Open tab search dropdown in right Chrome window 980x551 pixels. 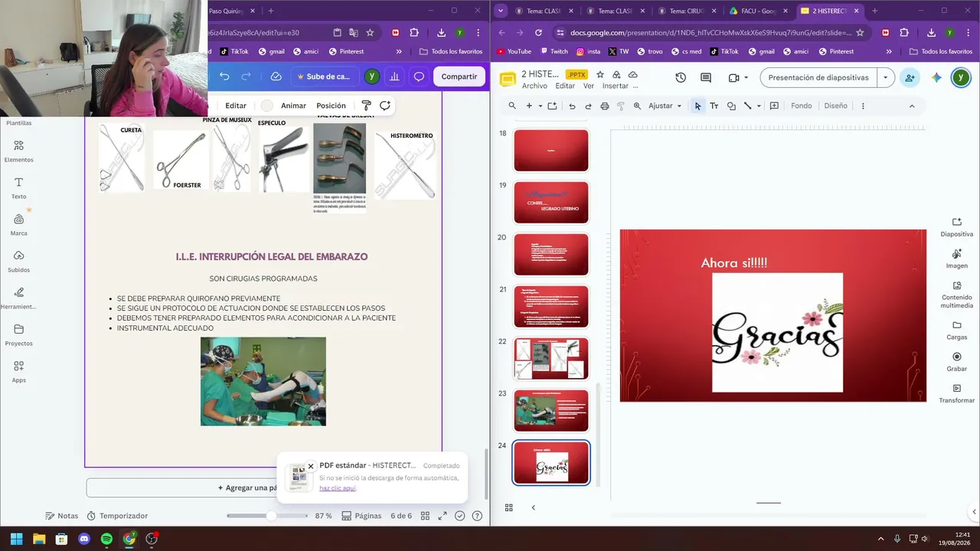point(501,11)
